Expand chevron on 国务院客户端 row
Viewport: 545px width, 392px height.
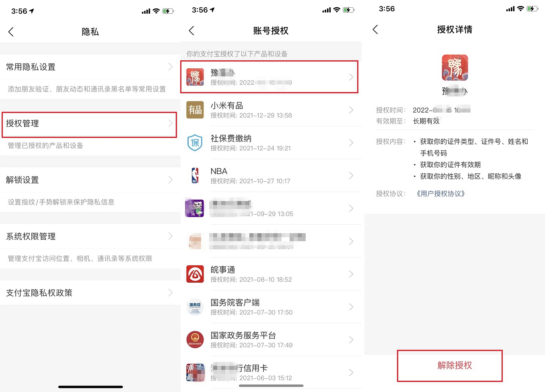(x=351, y=307)
